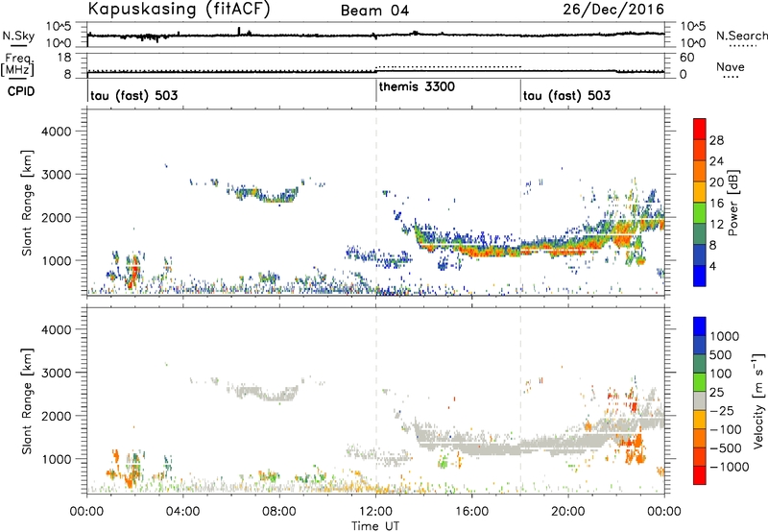The height and width of the screenshot is (532, 768).
Task: Click the dashed 18:00 marker line in velocity panel
Action: (x=520, y=400)
